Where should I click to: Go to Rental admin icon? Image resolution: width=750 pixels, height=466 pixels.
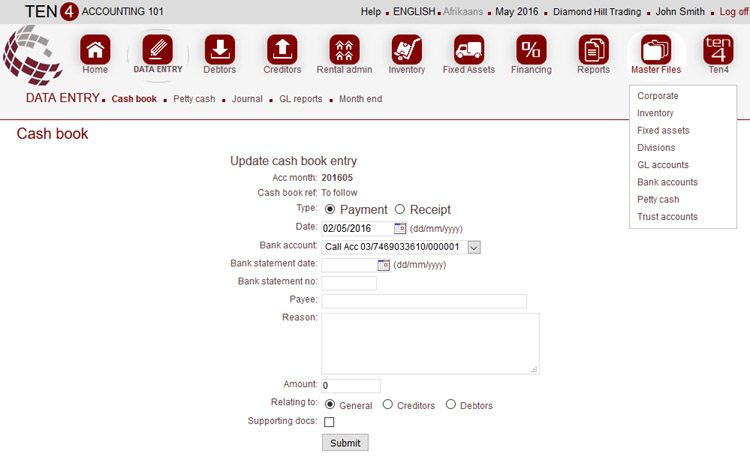point(344,49)
